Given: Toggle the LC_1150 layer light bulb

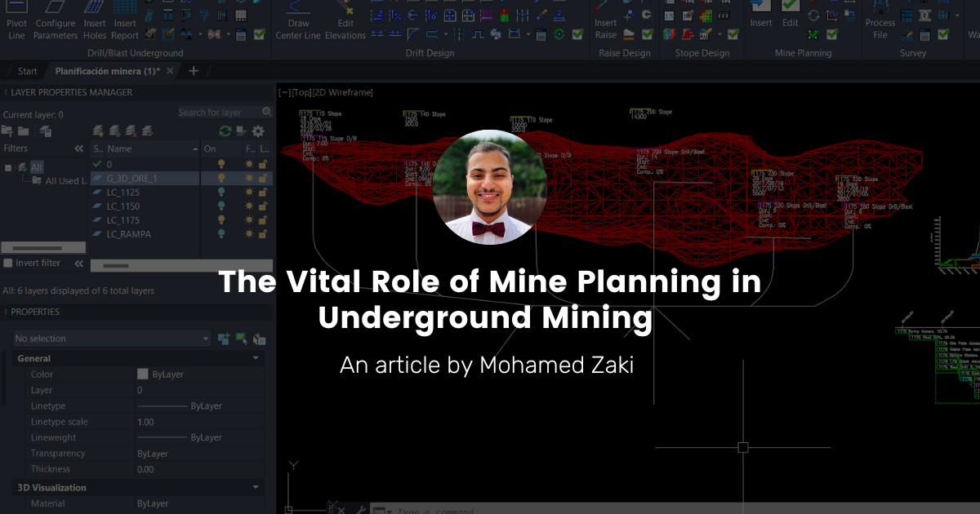Looking at the screenshot, I should tap(220, 206).
